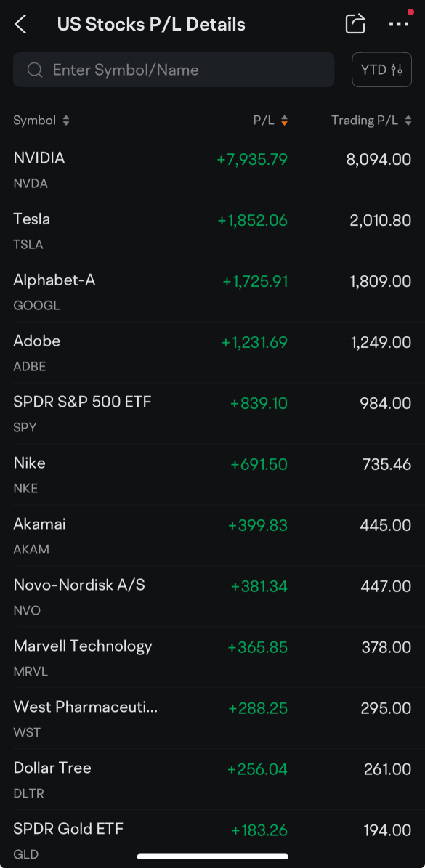Image resolution: width=425 pixels, height=868 pixels.
Task: Open the NVIDIA NVDA row
Action: (212, 169)
